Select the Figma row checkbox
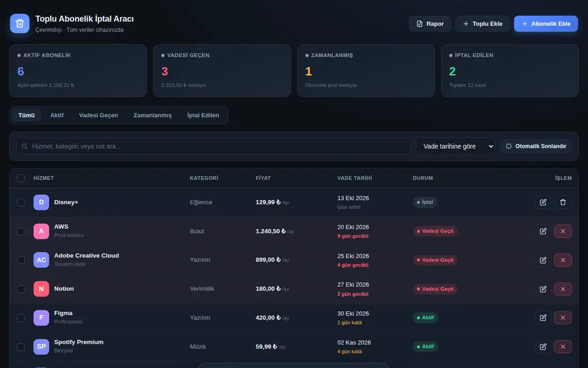Screen dimensions: 588x368 pyautogui.click(x=21, y=318)
